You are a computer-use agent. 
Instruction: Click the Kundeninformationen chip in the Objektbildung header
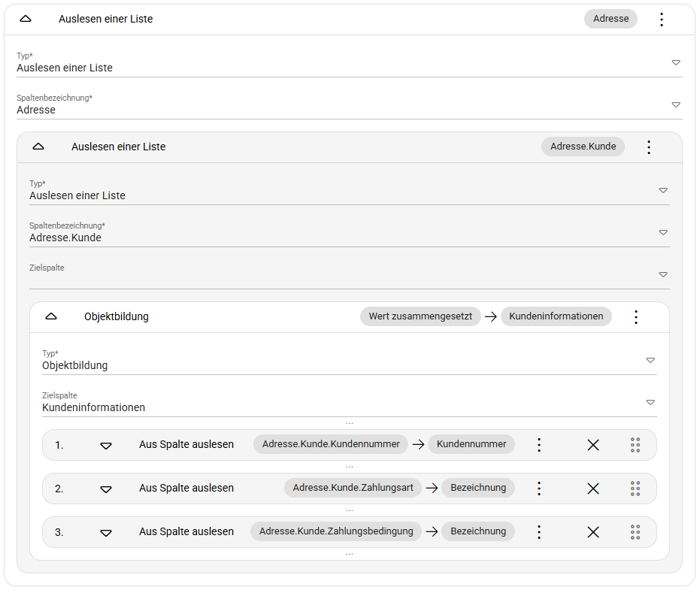click(556, 316)
